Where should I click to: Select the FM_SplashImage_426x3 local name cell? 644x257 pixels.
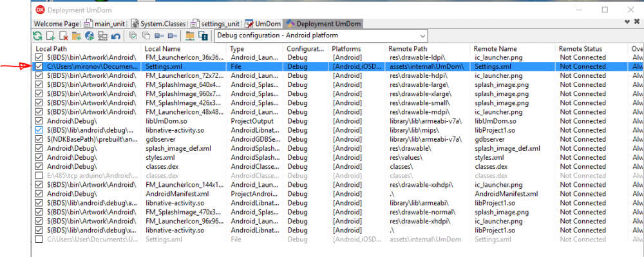click(x=184, y=102)
